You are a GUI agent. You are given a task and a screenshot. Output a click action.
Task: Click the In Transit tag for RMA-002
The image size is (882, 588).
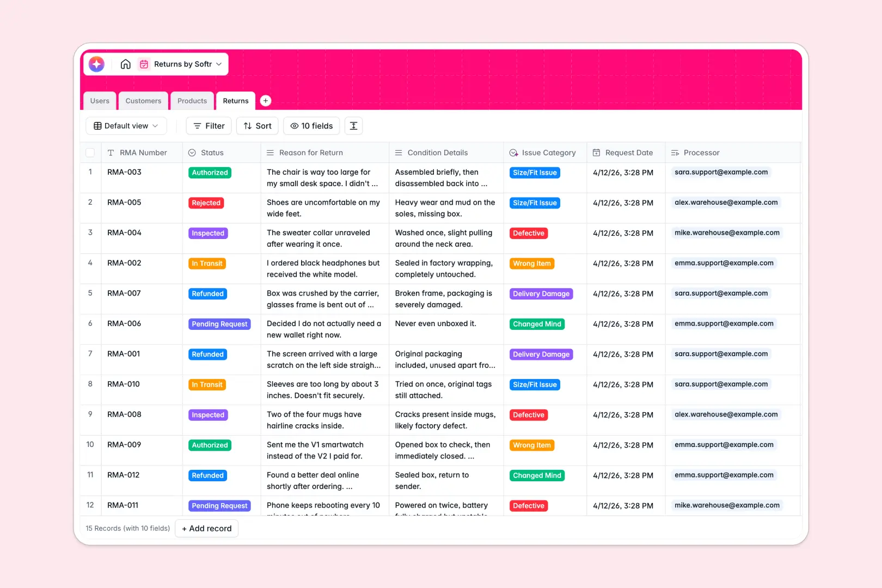[x=207, y=264]
